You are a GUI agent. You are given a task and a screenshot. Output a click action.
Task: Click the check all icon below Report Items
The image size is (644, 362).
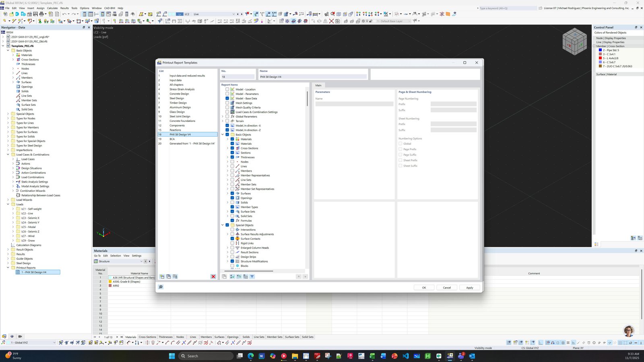point(232,276)
